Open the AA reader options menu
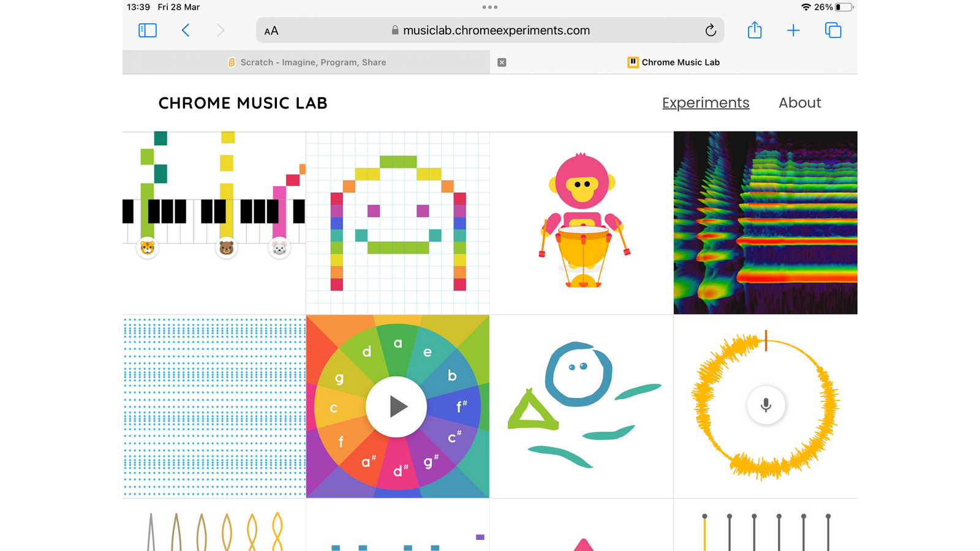 click(x=271, y=31)
